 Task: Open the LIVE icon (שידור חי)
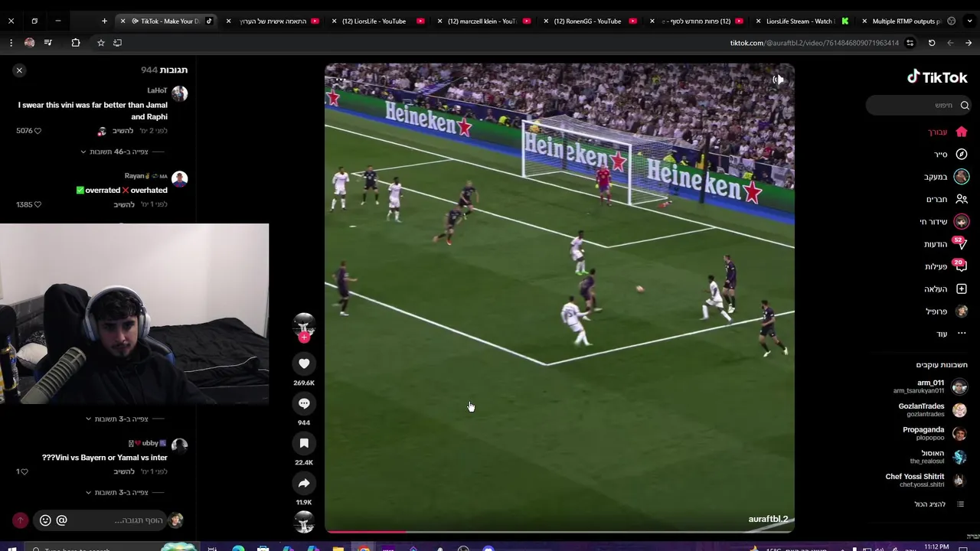tap(962, 221)
